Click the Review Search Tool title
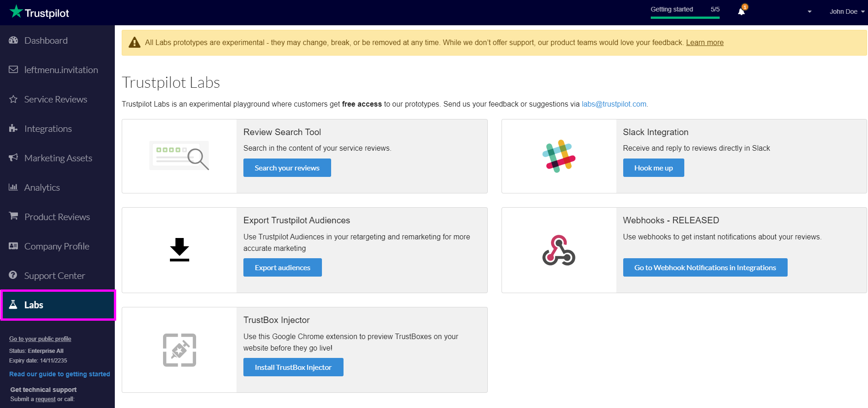Viewport: 868px width, 408px height. point(282,132)
